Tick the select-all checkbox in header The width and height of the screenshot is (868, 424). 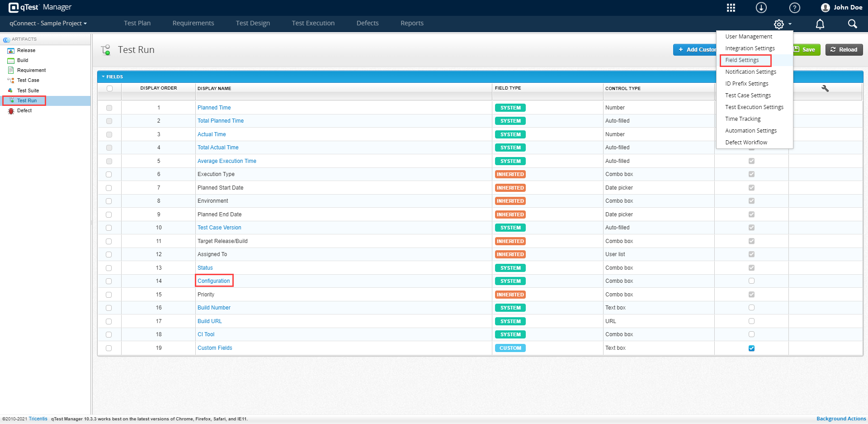[109, 88]
